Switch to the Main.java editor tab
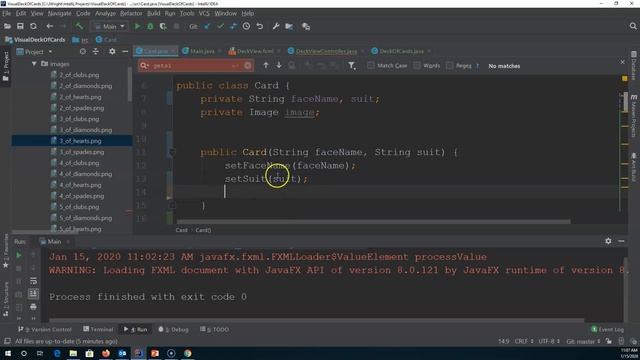 click(202, 51)
